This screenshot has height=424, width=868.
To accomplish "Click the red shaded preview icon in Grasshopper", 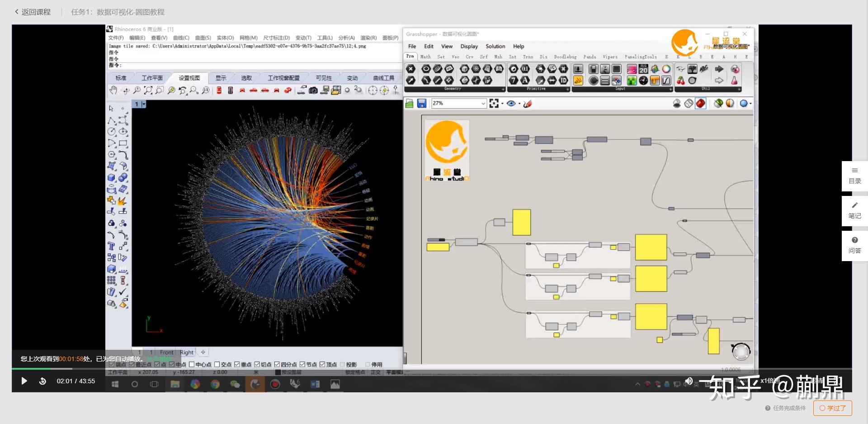I will (700, 104).
